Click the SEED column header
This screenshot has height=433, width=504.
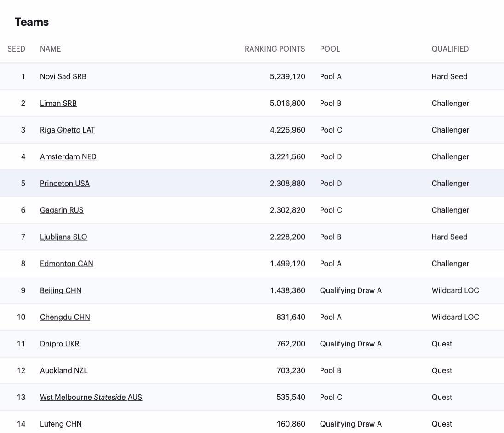[x=16, y=49]
